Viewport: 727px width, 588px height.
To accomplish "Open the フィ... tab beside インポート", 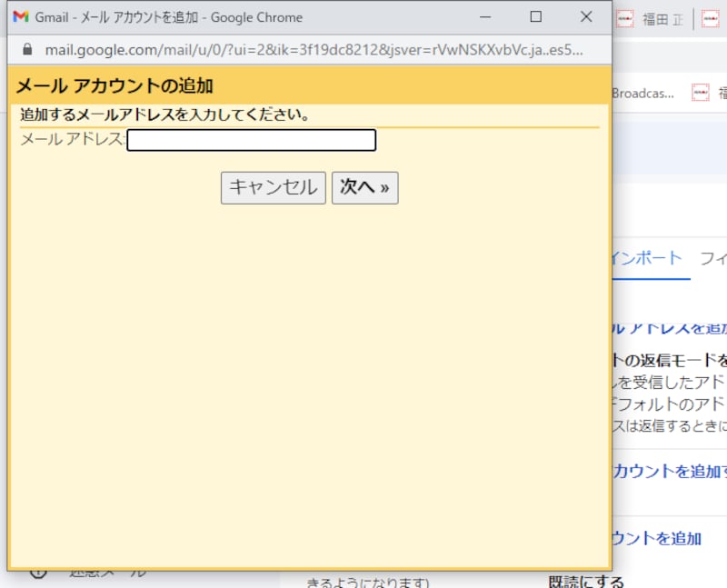I will tap(712, 257).
